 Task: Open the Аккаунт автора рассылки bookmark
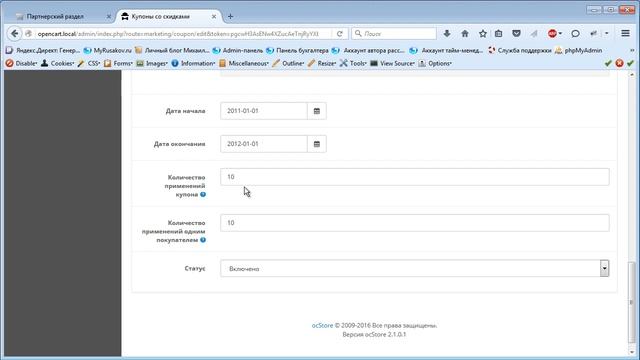tap(369, 50)
